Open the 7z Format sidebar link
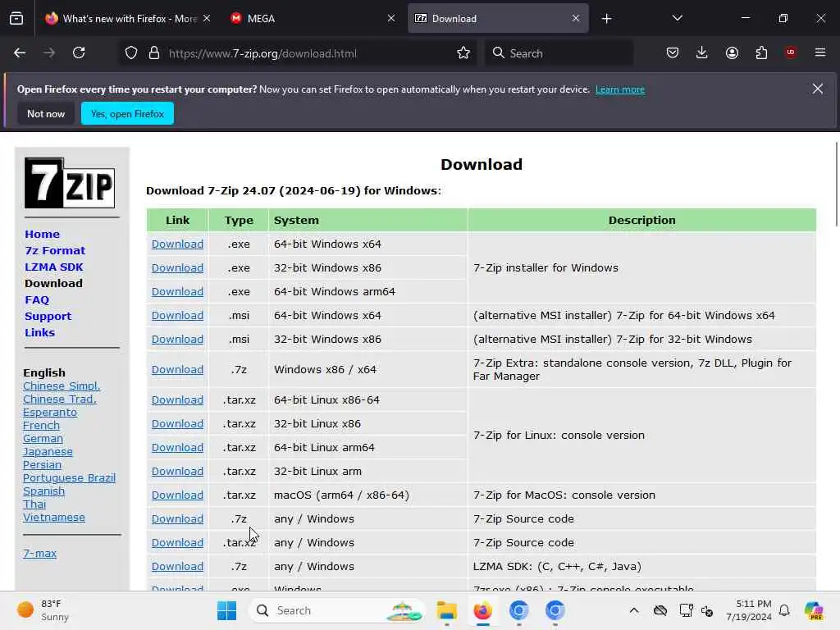 [55, 250]
